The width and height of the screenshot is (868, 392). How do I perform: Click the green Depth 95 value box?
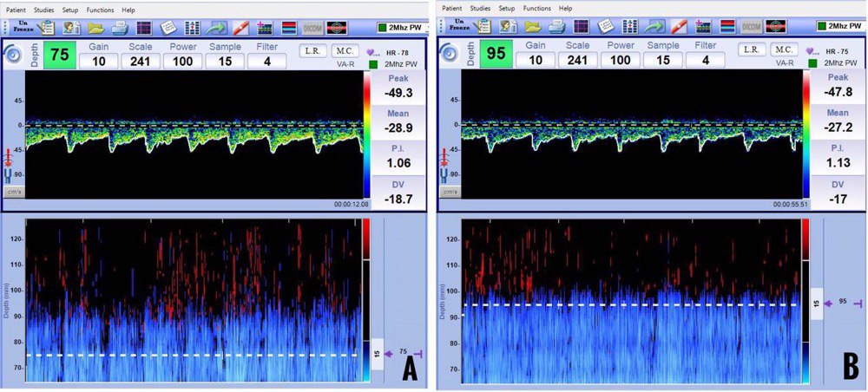[x=495, y=54]
